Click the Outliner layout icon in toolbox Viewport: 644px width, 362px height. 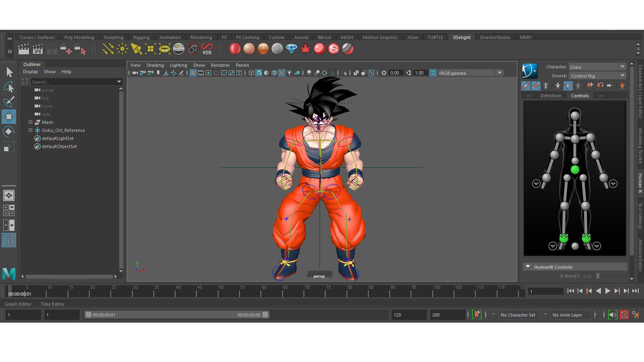click(x=9, y=241)
